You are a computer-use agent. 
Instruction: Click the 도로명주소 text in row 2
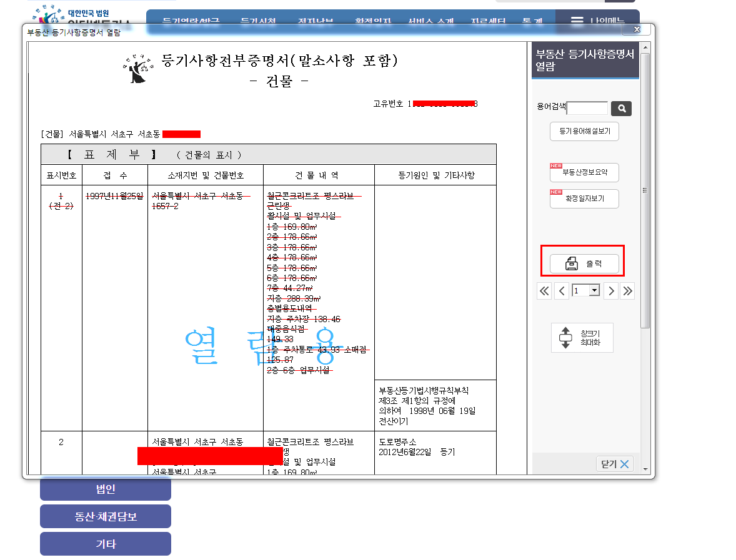(x=397, y=442)
